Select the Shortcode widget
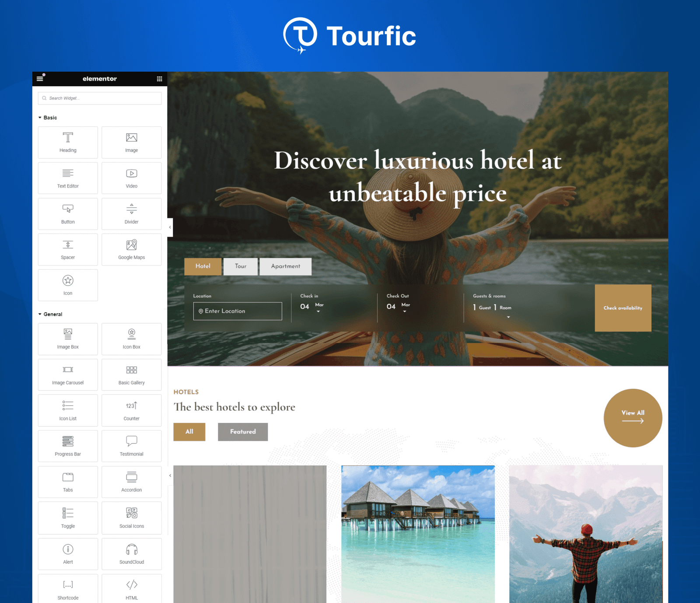The height and width of the screenshot is (603, 700). point(68,589)
